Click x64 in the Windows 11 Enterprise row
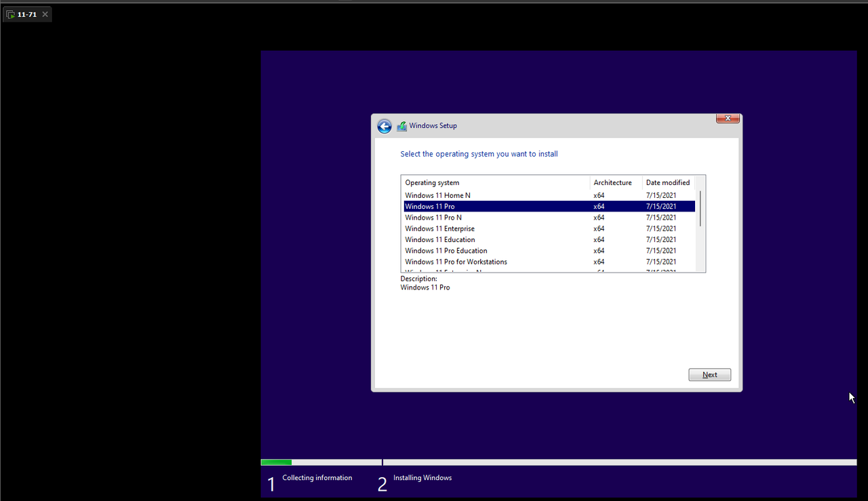868x501 pixels. click(599, 228)
